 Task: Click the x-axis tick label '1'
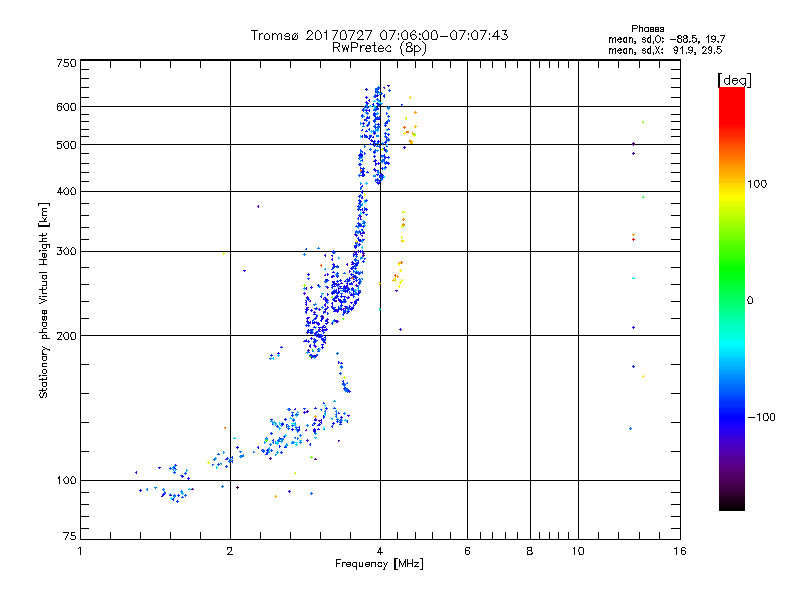(x=80, y=551)
